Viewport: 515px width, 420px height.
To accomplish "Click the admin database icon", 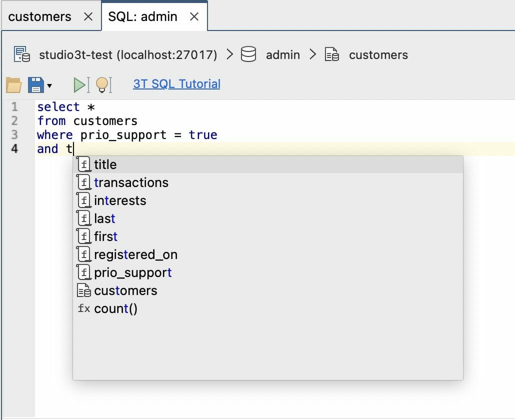I will 248,54.
